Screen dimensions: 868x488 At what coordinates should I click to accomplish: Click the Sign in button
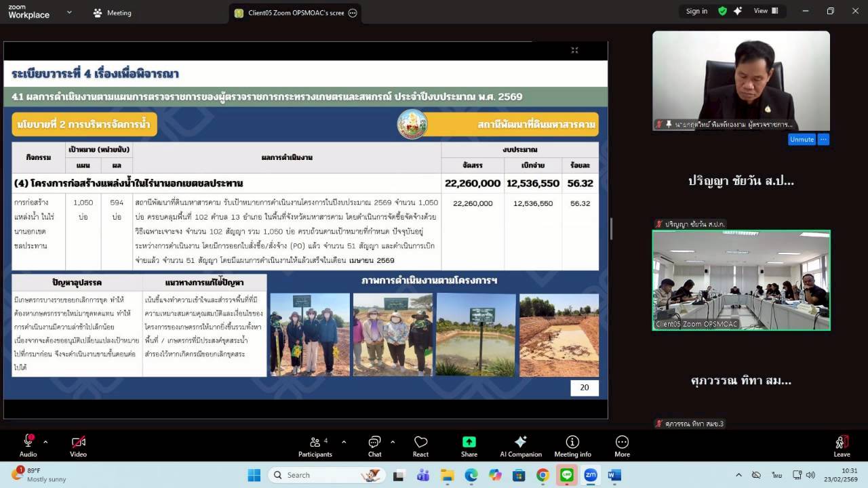[696, 11]
